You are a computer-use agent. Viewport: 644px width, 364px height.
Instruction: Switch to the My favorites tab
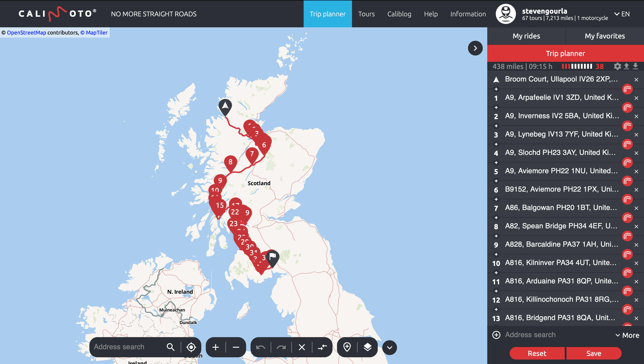[605, 36]
